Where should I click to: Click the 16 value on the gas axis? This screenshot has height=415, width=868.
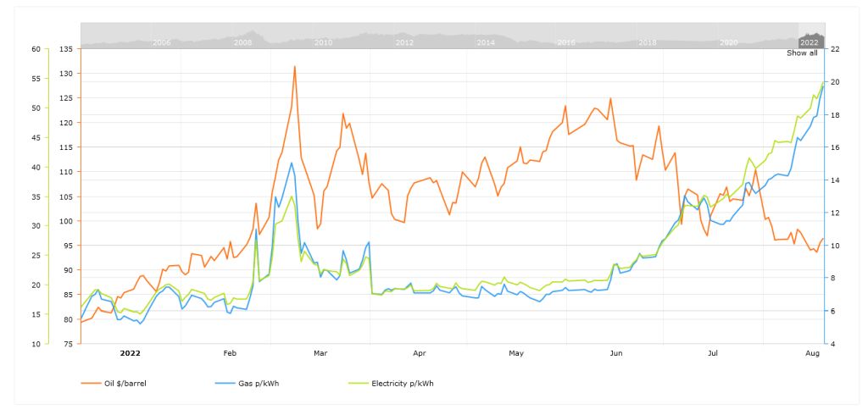click(835, 147)
